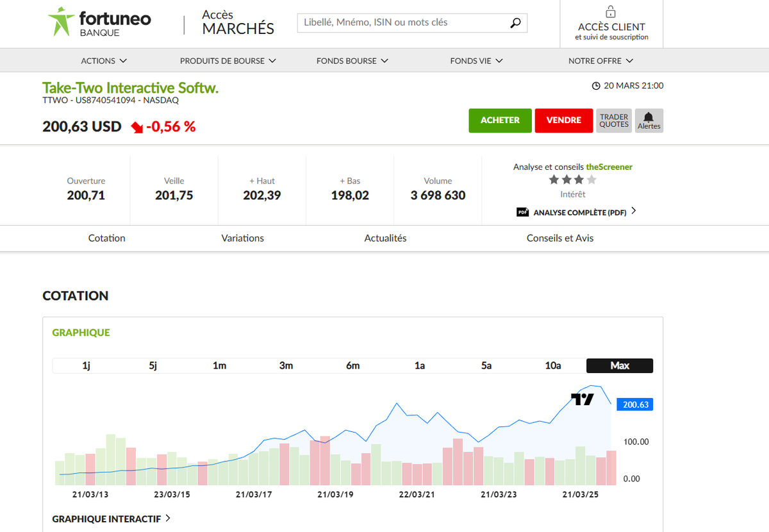Image resolution: width=769 pixels, height=532 pixels.
Task: Open ACCÈS CLIENT login
Action: (x=611, y=24)
